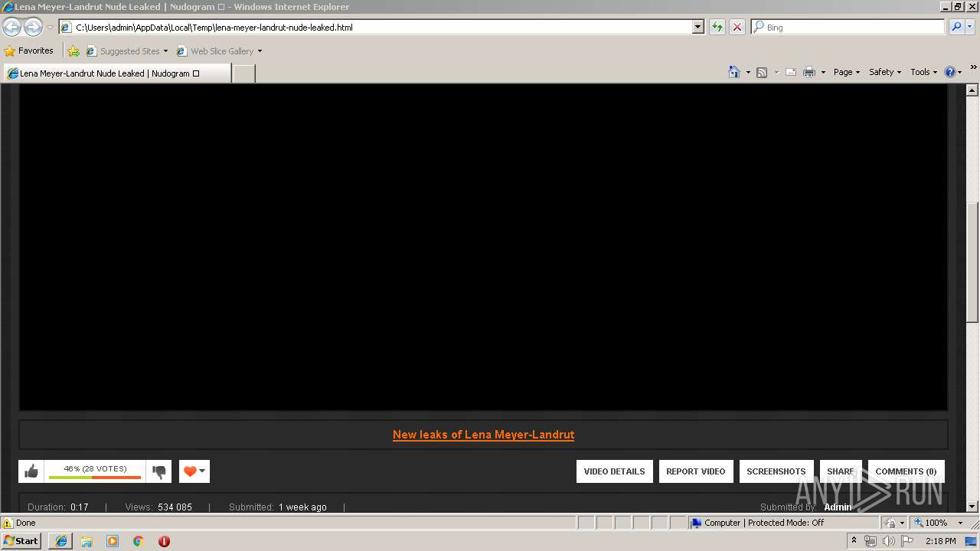Click the thumbs down dislike icon
The image size is (980, 551).
click(159, 471)
